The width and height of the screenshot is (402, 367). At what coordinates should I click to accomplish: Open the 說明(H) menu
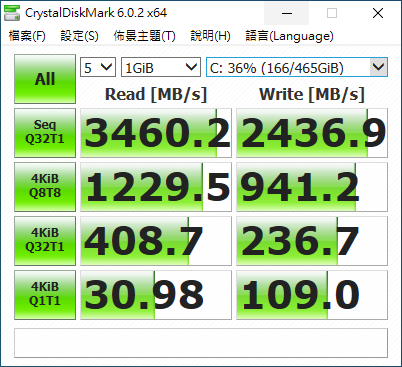click(210, 36)
